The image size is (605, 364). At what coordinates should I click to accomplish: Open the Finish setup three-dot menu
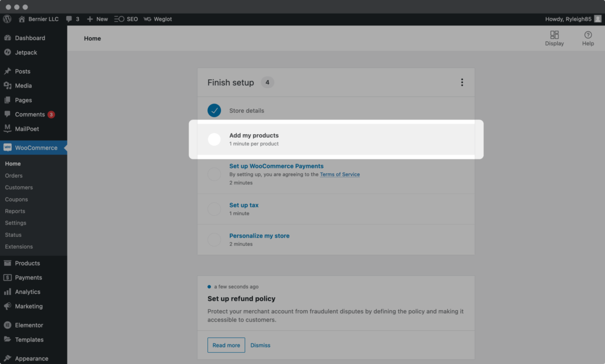coord(462,83)
